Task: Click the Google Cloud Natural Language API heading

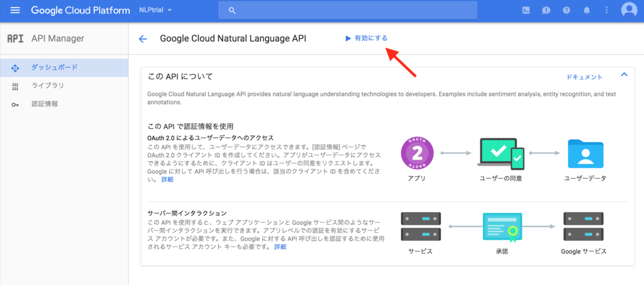Action: (x=233, y=38)
